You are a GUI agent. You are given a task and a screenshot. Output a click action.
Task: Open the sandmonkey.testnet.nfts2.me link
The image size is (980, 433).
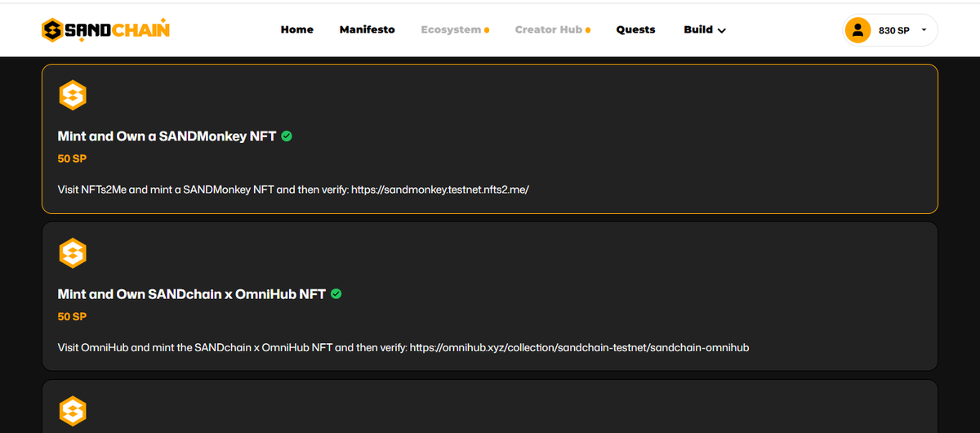[x=440, y=190]
